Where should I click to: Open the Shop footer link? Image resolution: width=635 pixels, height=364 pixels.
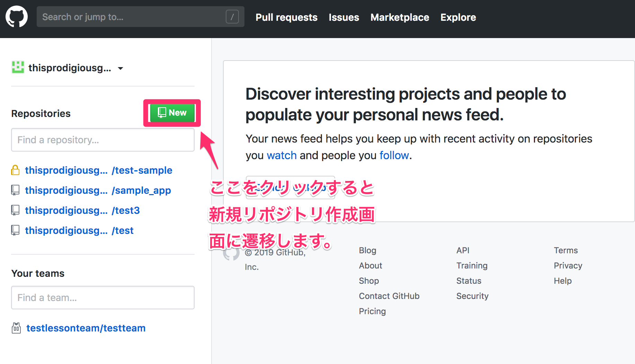(x=369, y=281)
